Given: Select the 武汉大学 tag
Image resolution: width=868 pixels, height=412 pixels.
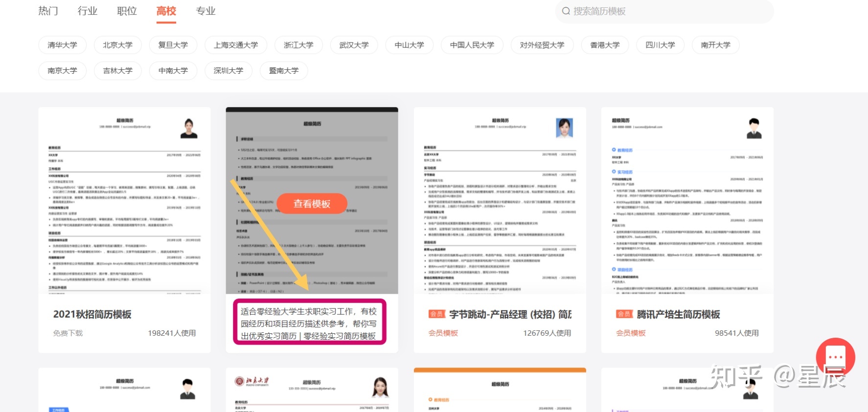Looking at the screenshot, I should point(354,45).
